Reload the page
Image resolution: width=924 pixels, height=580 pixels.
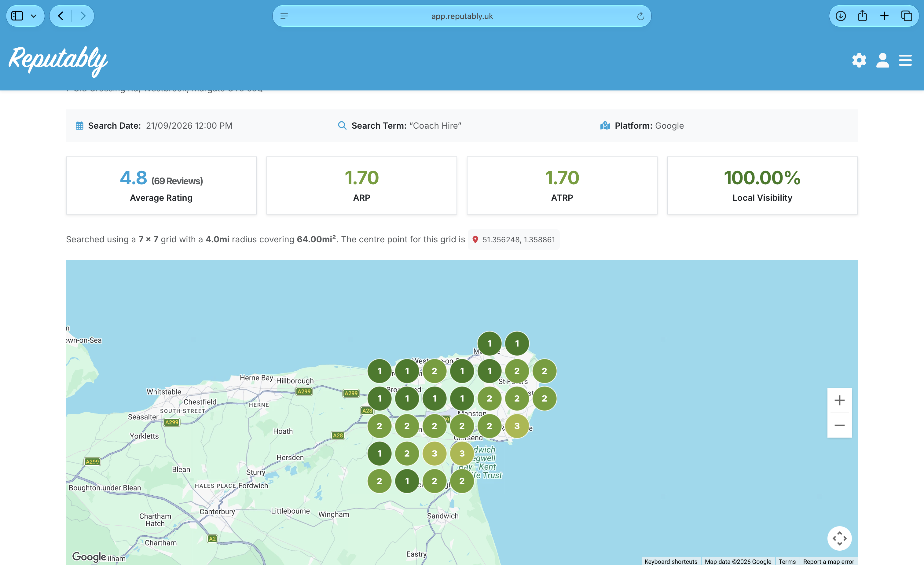[x=640, y=16]
